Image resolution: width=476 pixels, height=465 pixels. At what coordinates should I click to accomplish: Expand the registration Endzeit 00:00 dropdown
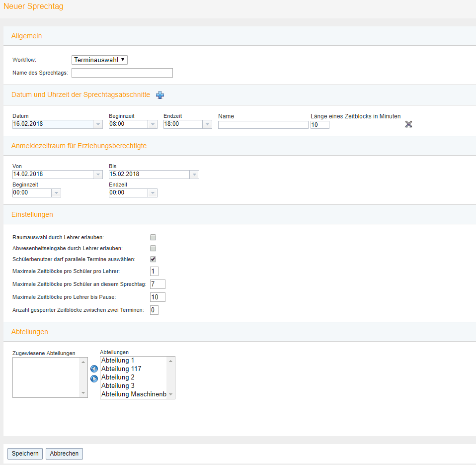tap(153, 193)
